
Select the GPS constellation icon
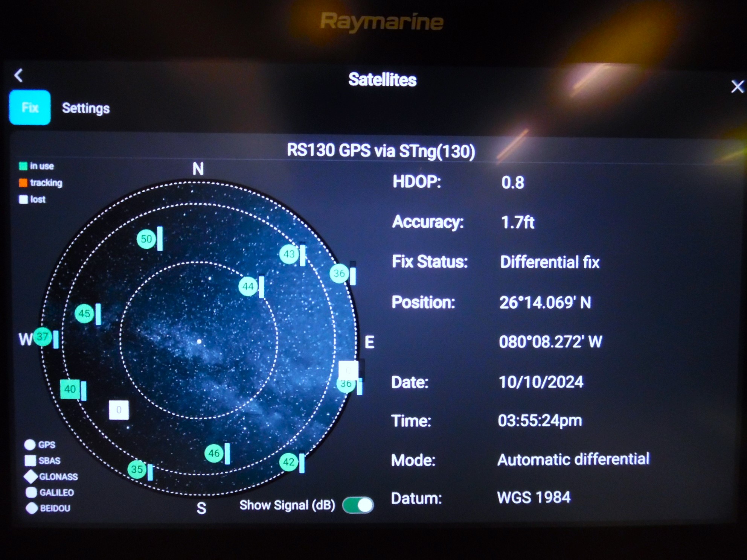[x=29, y=445]
